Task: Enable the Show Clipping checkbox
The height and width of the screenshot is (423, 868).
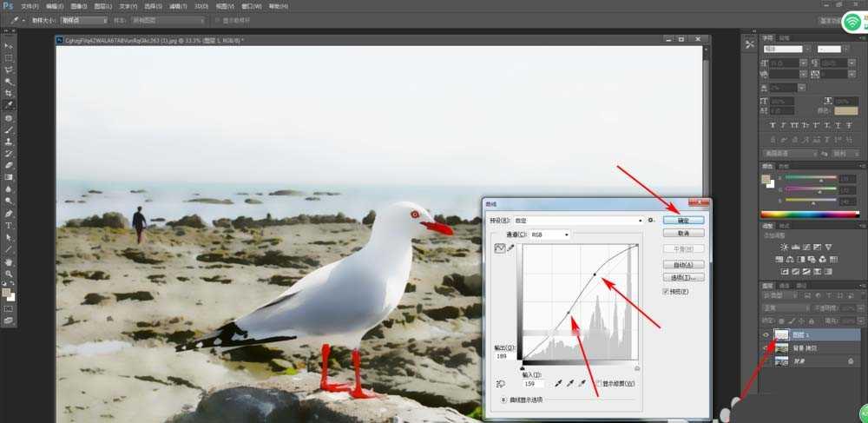Action: pyautogui.click(x=599, y=383)
